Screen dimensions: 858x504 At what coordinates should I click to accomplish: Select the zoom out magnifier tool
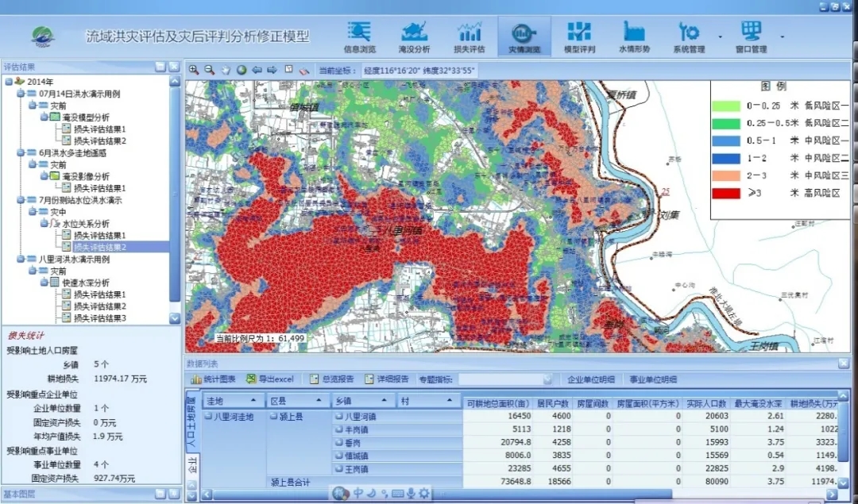tap(210, 70)
